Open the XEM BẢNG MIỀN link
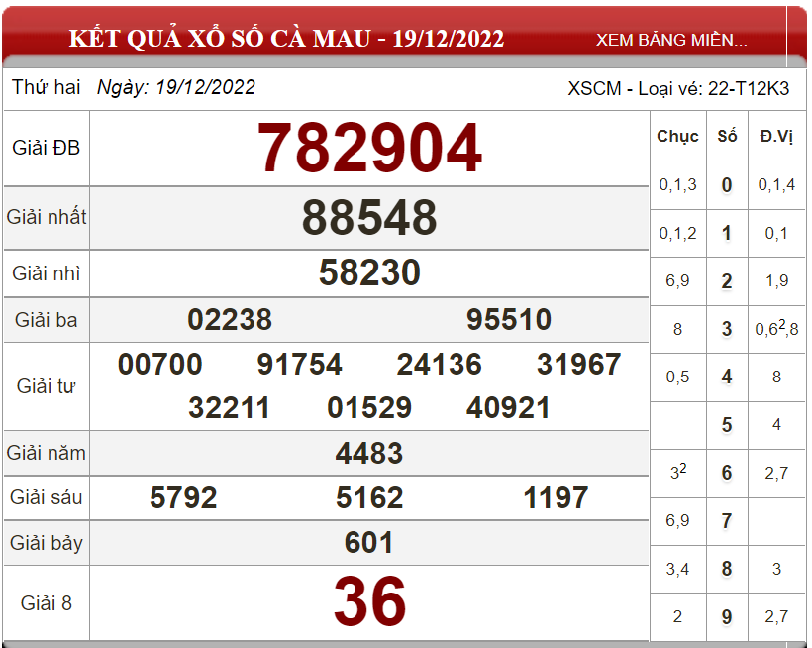The image size is (812, 648). (671, 40)
